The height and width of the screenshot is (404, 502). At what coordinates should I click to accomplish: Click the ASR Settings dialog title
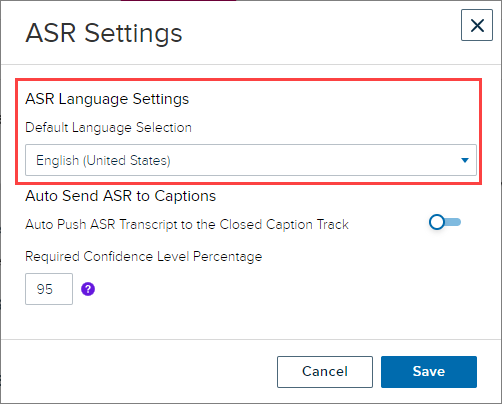[104, 33]
